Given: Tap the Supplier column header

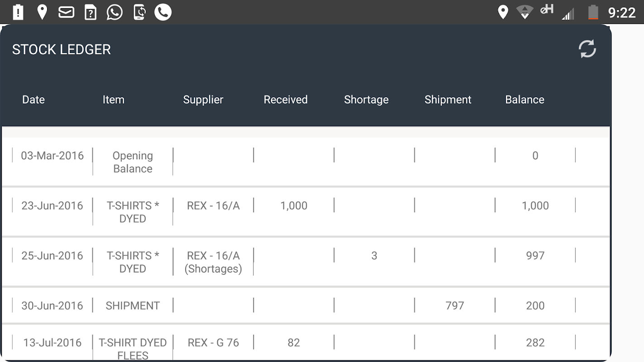Looking at the screenshot, I should [203, 100].
